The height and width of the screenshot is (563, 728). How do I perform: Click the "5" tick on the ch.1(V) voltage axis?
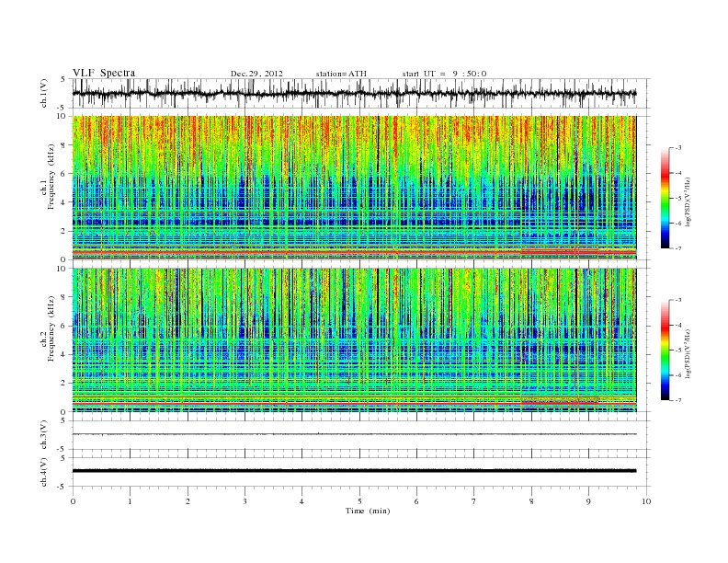(x=63, y=79)
